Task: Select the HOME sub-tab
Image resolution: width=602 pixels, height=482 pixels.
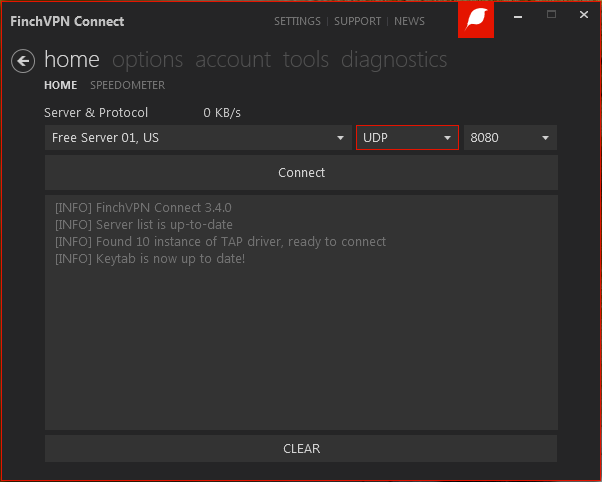Action: tap(61, 85)
